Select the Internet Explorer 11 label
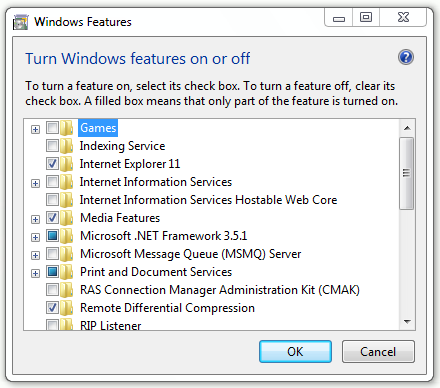440x388 pixels. [x=130, y=164]
